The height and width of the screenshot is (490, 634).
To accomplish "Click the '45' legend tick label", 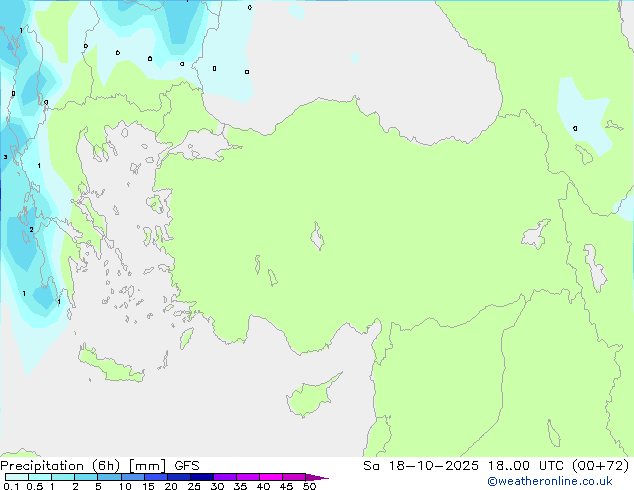I will (286, 486).
